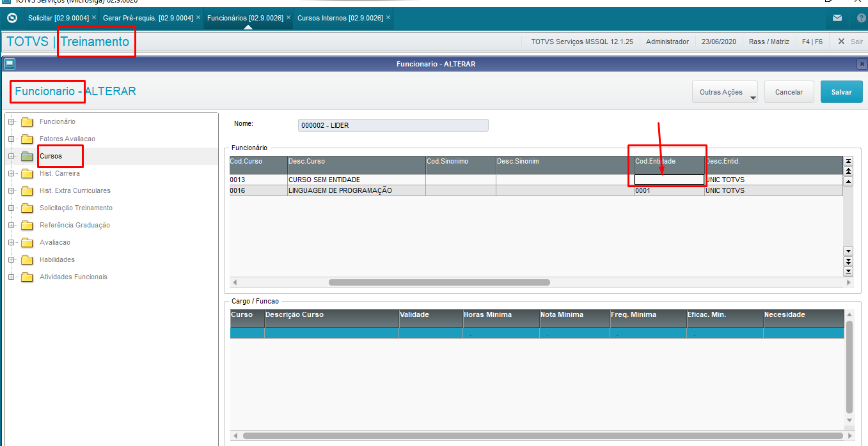Click Sair to exit the system
This screenshot has height=446, width=868.
point(850,42)
